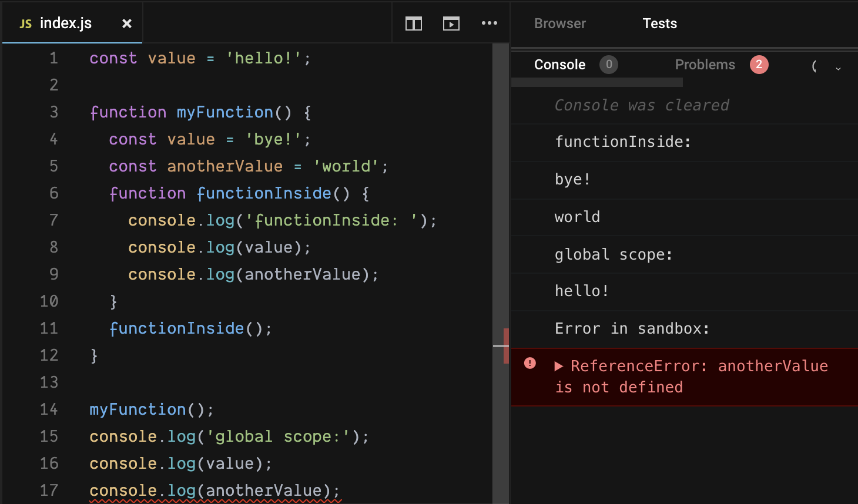Click console.log(value) on line 8
Screen dimensions: 858x504
tap(219, 247)
